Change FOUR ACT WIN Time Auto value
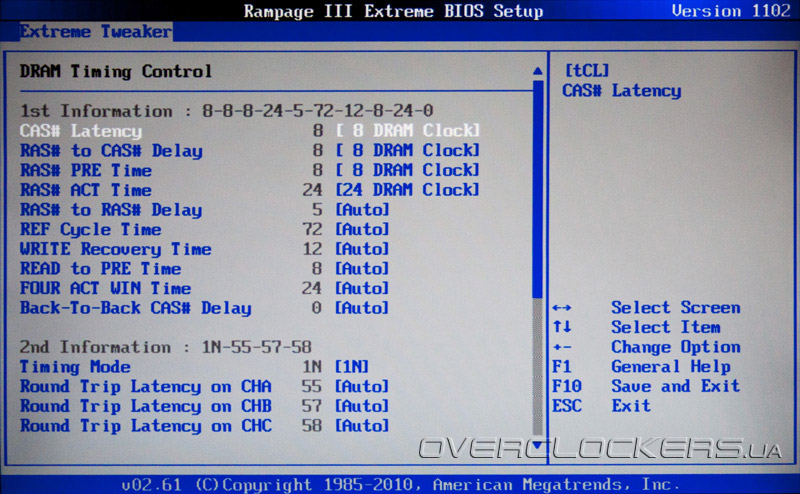Screen dimensions: 800x494 tap(362, 288)
